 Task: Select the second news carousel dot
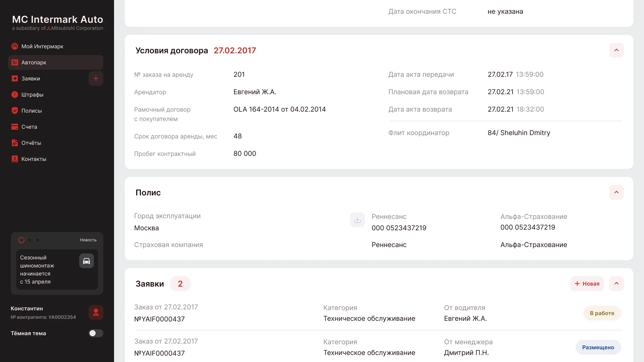(x=30, y=240)
